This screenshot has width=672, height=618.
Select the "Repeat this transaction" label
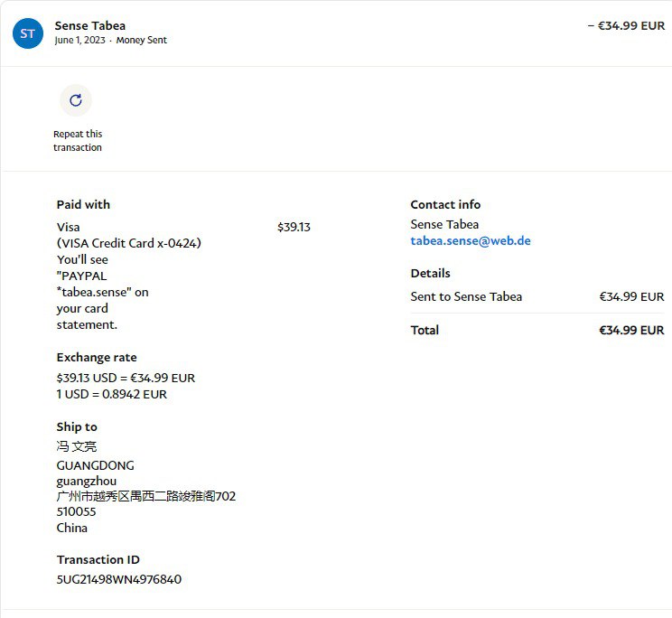78,141
